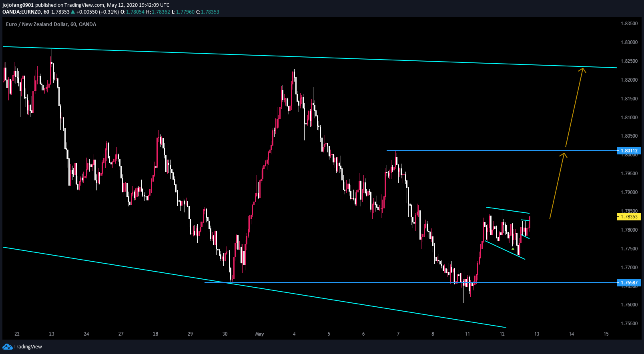Click the 1.79500 price axis label
This screenshot has height=354, width=644.
[x=629, y=174]
